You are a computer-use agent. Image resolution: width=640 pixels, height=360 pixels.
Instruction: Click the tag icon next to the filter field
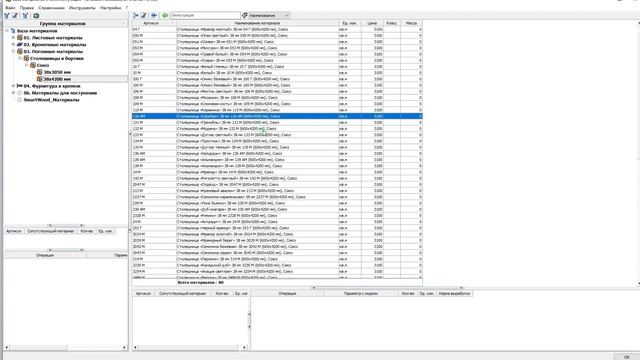pyautogui.click(x=244, y=16)
